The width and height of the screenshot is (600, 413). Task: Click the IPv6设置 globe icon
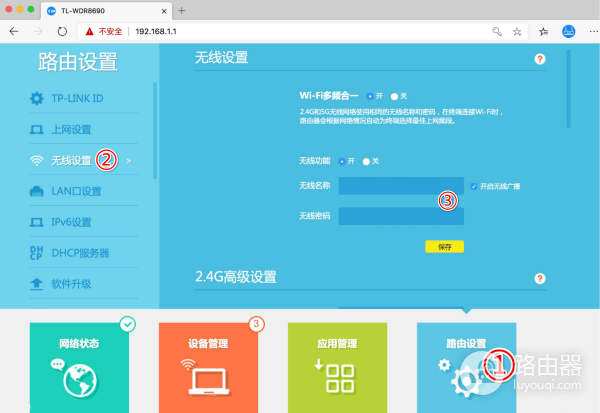pos(37,222)
